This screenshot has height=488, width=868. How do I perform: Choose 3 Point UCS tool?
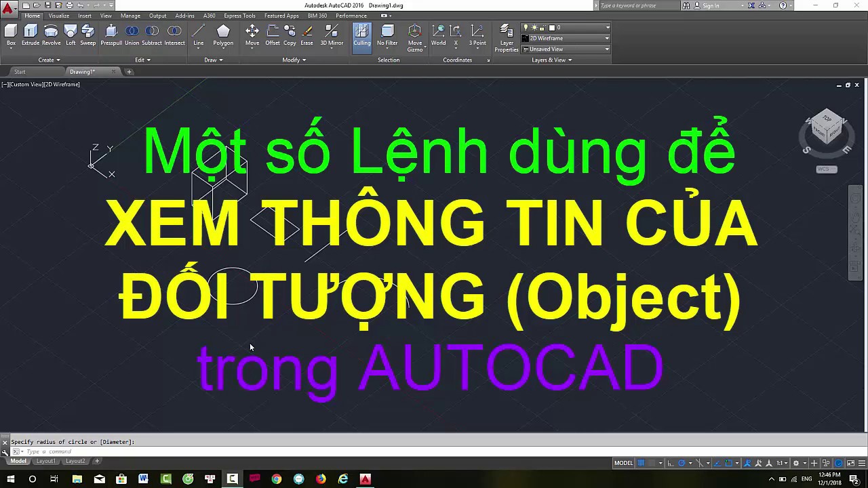477,35
